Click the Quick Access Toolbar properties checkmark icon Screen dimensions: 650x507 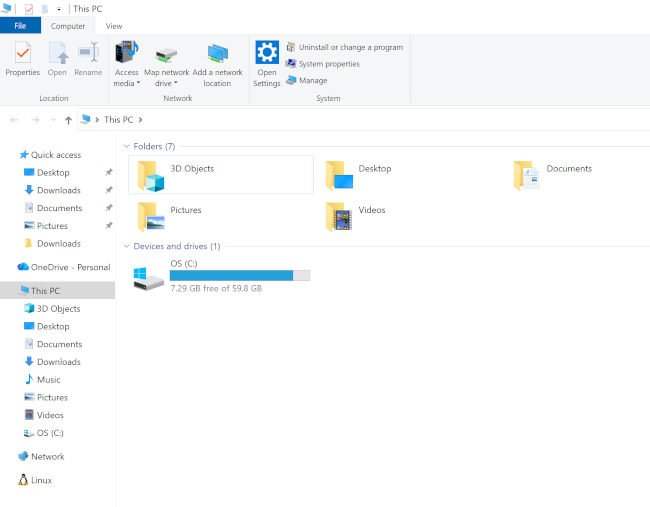(29, 9)
